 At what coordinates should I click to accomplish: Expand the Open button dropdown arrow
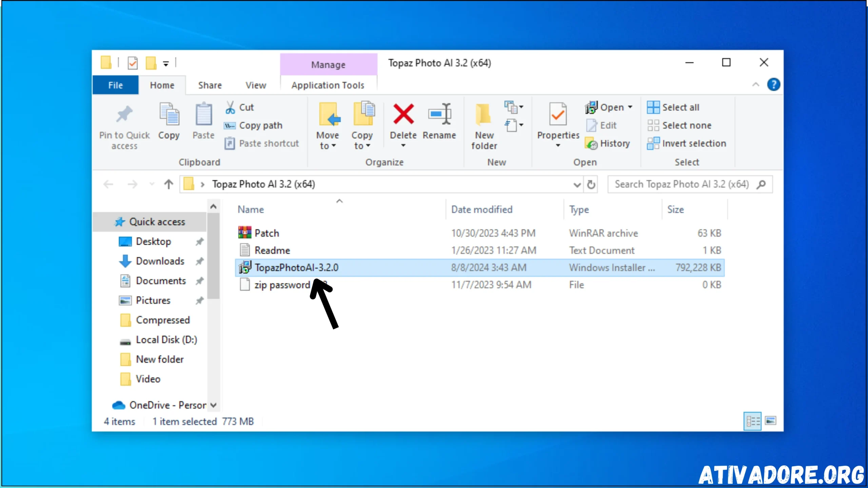[x=630, y=107]
